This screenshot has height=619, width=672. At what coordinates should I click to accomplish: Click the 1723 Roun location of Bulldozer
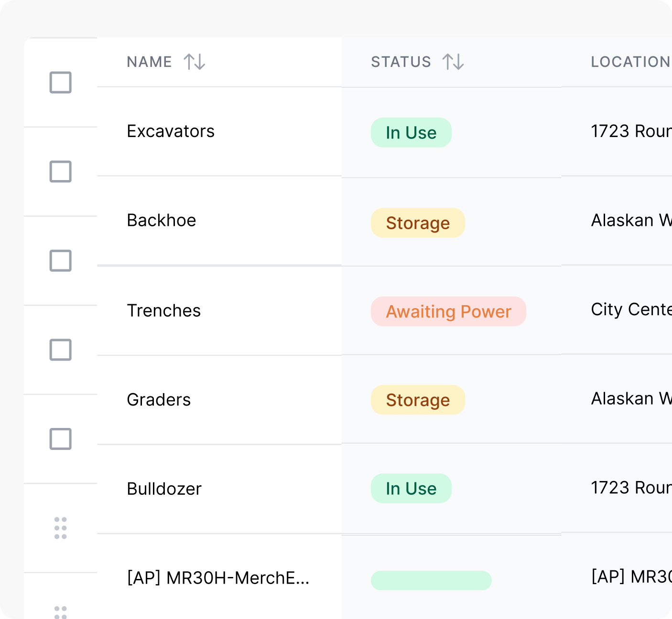tap(631, 487)
